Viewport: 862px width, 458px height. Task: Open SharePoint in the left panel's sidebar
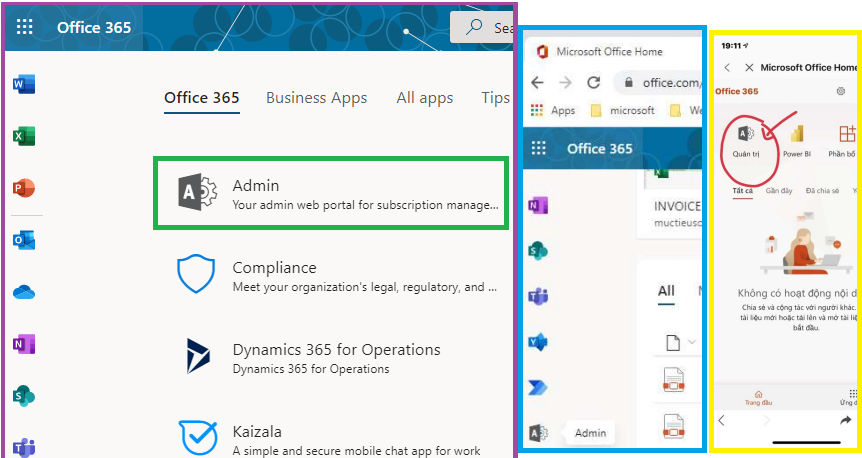click(24, 396)
